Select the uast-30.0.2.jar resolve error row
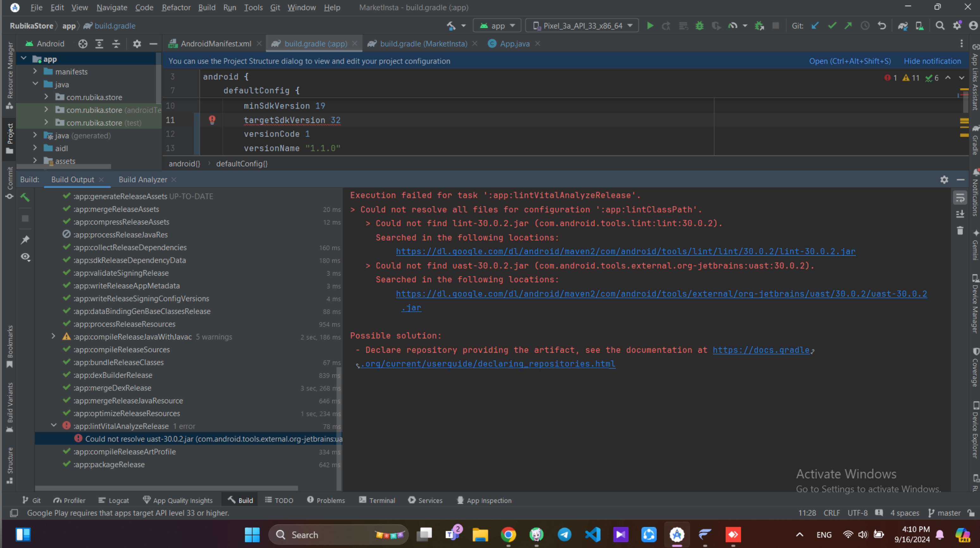Screen dimensions: 980x548 [x=188, y=439]
